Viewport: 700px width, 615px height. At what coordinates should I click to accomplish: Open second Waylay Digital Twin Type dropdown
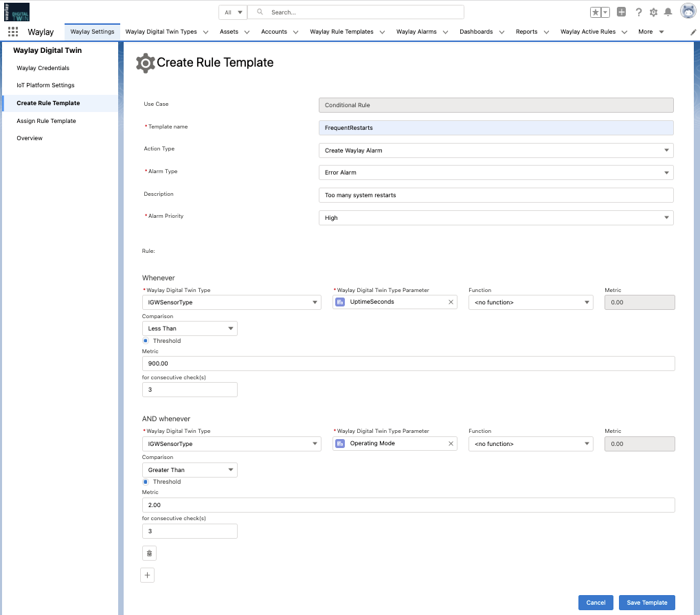(x=232, y=444)
